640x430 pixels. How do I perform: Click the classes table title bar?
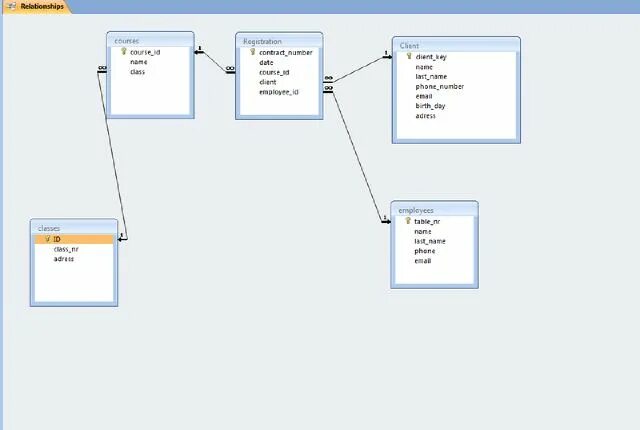(x=74, y=228)
